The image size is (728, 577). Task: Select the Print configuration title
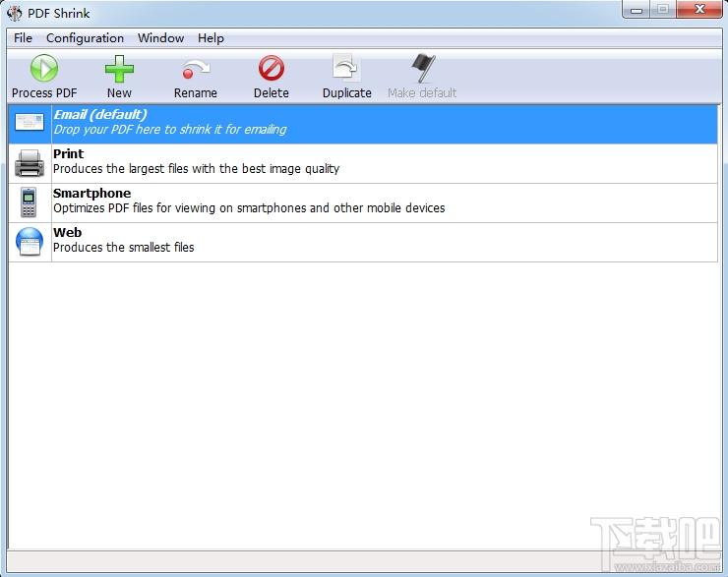(x=68, y=153)
